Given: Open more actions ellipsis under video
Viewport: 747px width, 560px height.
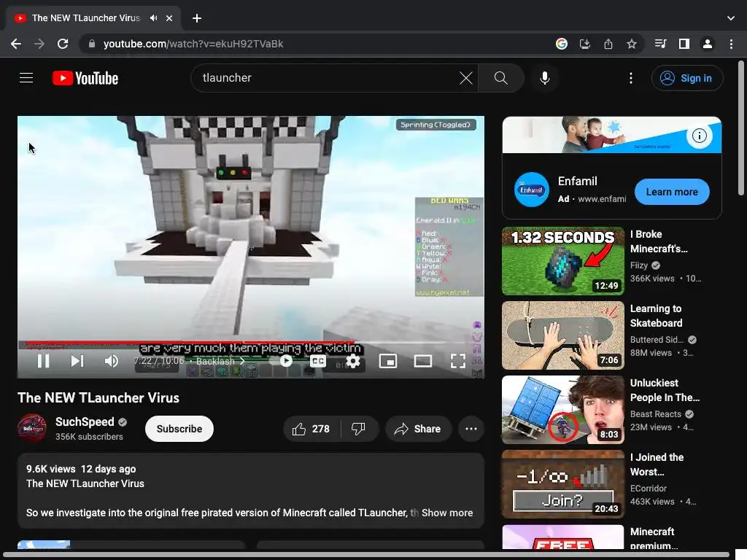Looking at the screenshot, I should [x=471, y=429].
